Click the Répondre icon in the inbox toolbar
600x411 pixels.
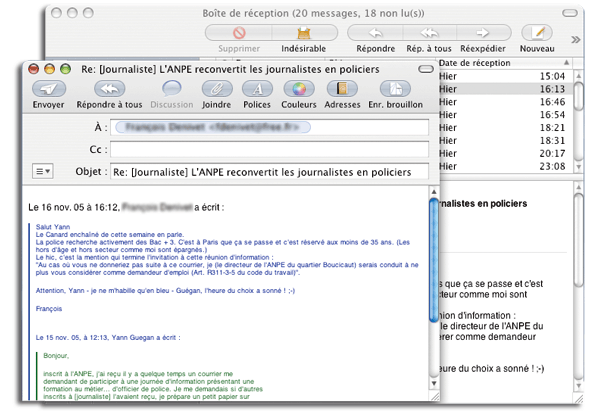point(375,33)
